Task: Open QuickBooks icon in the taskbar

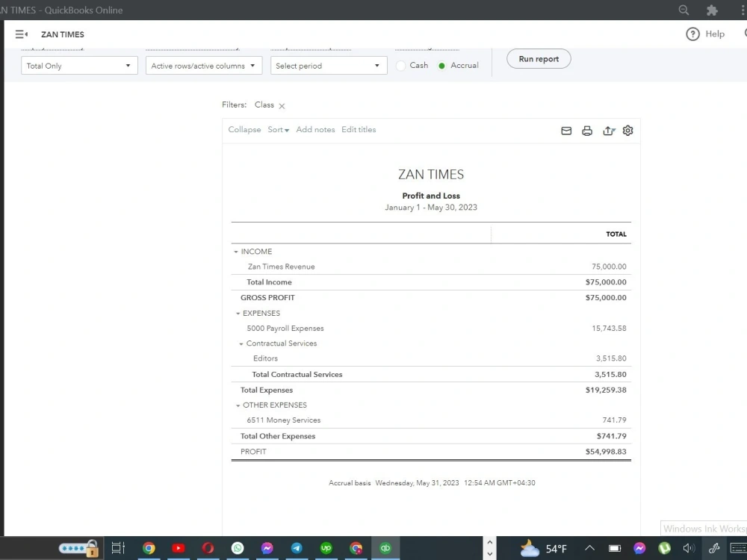Action: pyautogui.click(x=385, y=548)
